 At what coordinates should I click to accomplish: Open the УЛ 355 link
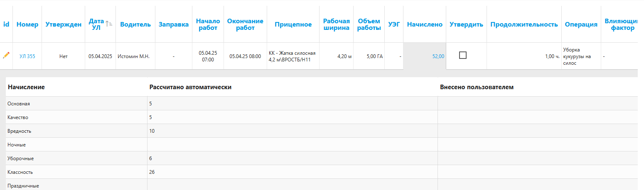click(x=27, y=56)
